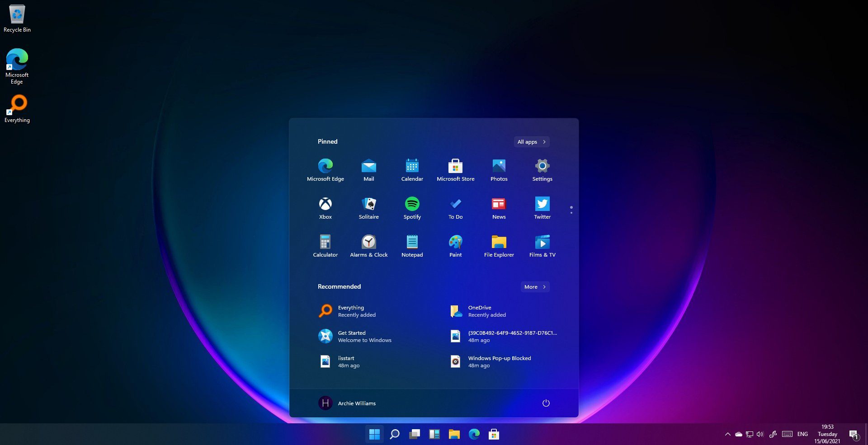Click the Archie Williams account name
This screenshot has width=868, height=445.
[x=357, y=403]
